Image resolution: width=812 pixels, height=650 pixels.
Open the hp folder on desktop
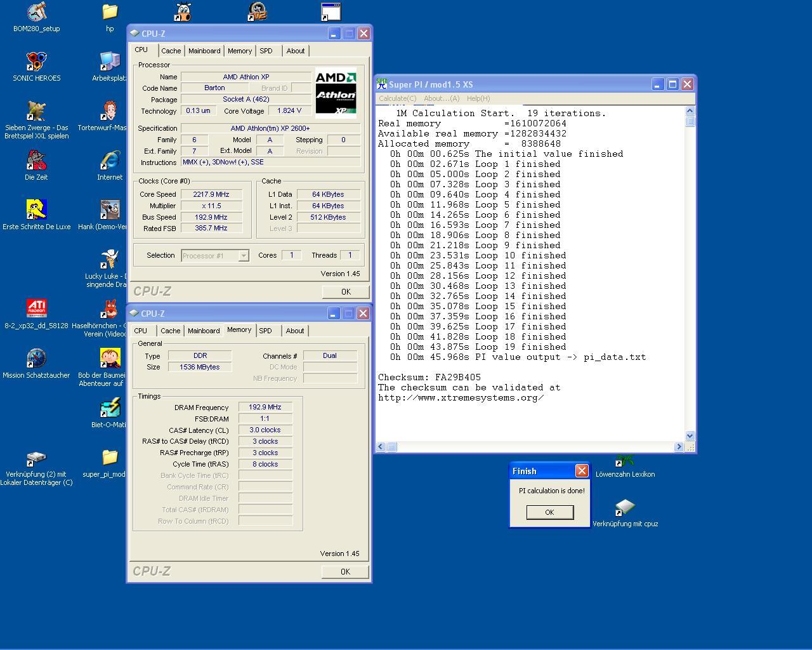pyautogui.click(x=110, y=17)
